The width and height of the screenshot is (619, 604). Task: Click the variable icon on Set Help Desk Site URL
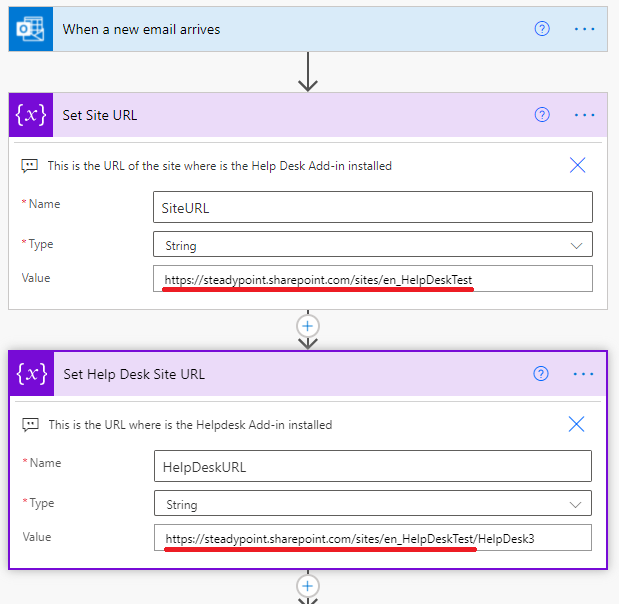pyautogui.click(x=32, y=374)
